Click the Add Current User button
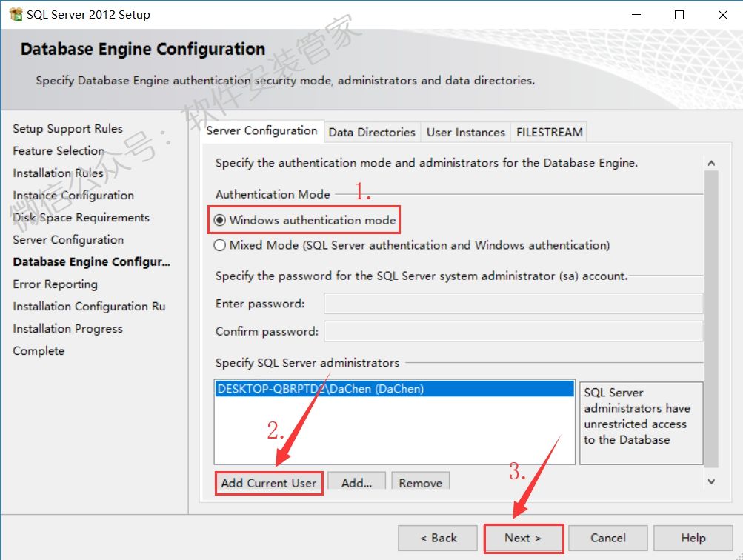The width and height of the screenshot is (743, 560). [269, 483]
